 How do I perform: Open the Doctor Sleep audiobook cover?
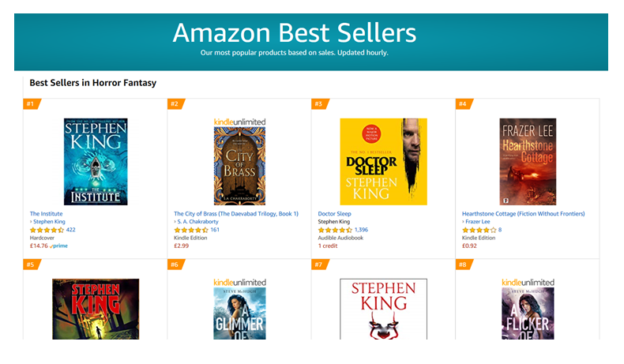pos(383,162)
